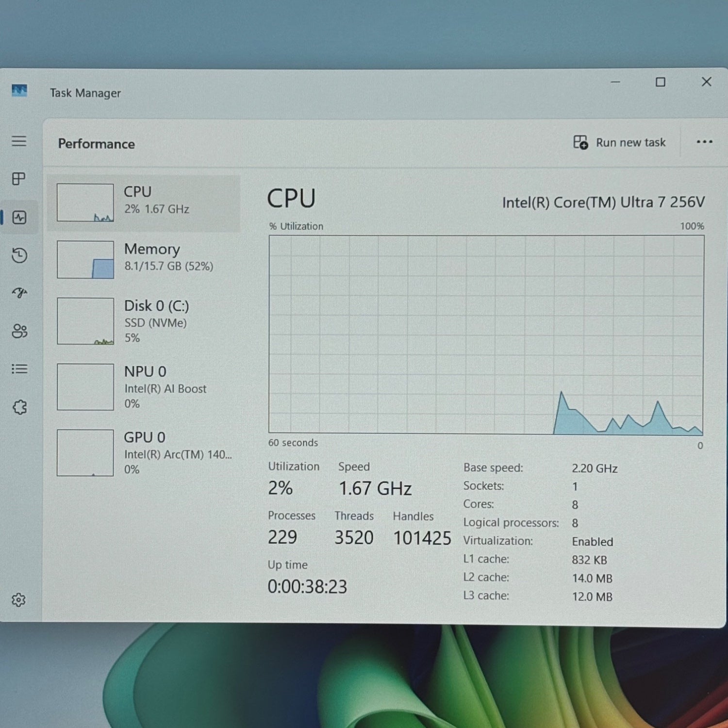Click the up time value 0:00:38:23

pyautogui.click(x=308, y=587)
